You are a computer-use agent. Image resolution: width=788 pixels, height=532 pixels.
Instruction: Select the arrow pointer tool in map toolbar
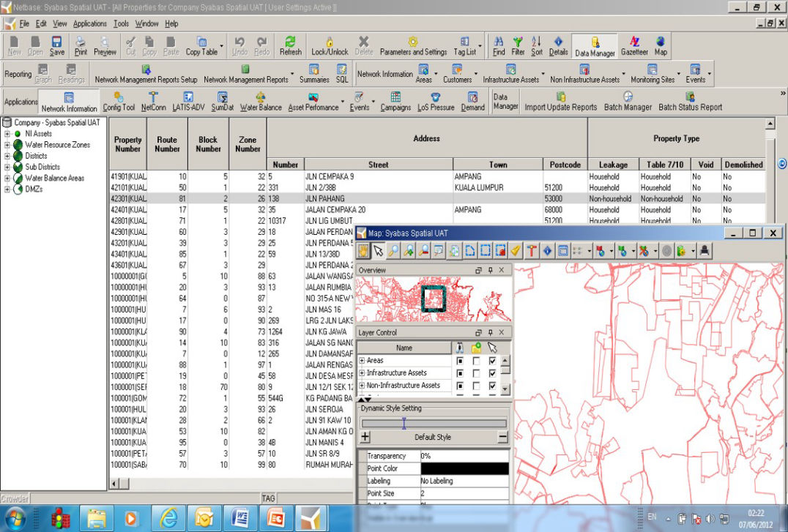378,250
